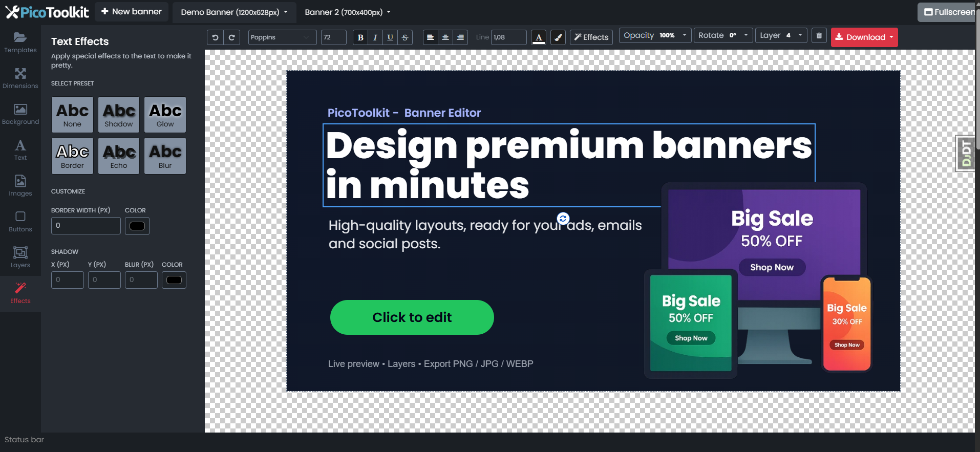Select the Blur text preset
980x452 pixels.
click(x=165, y=156)
